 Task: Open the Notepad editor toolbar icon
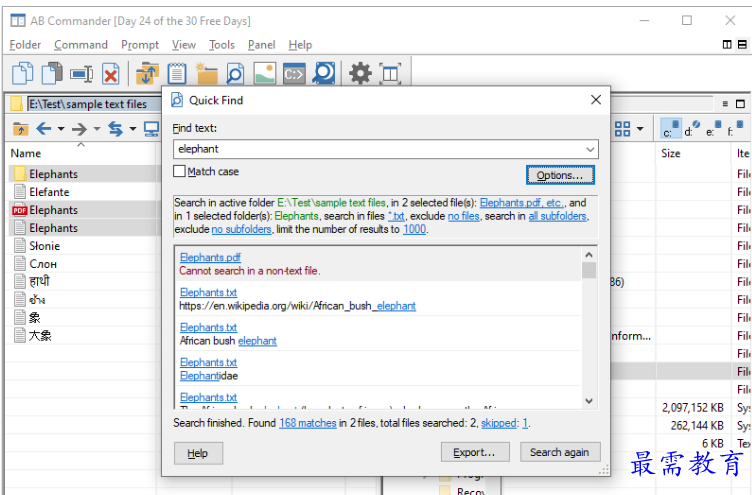click(177, 73)
